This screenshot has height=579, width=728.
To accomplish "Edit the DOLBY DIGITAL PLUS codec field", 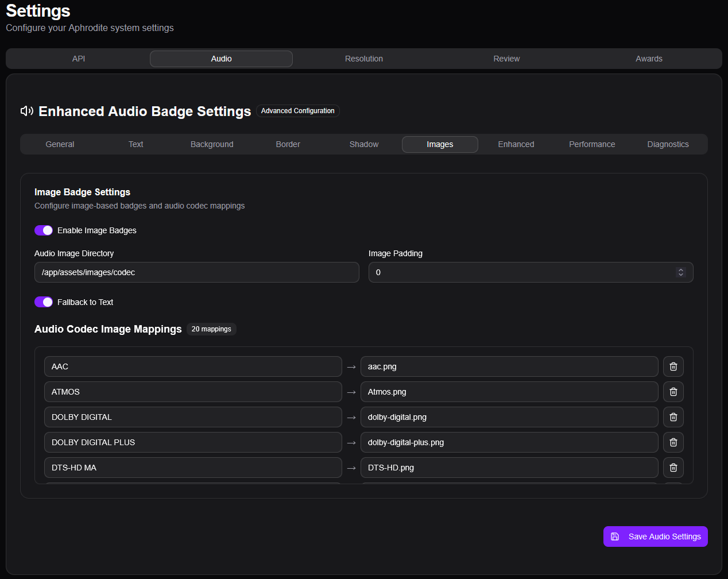I will point(193,442).
